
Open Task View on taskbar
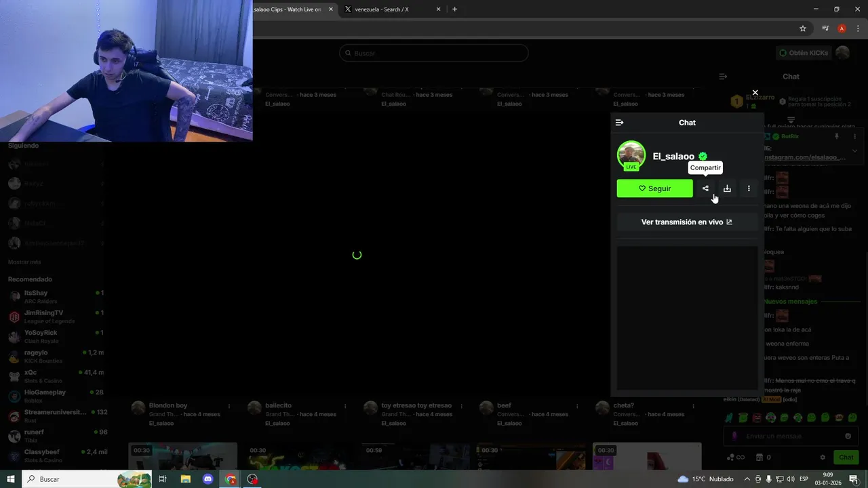coord(163,479)
